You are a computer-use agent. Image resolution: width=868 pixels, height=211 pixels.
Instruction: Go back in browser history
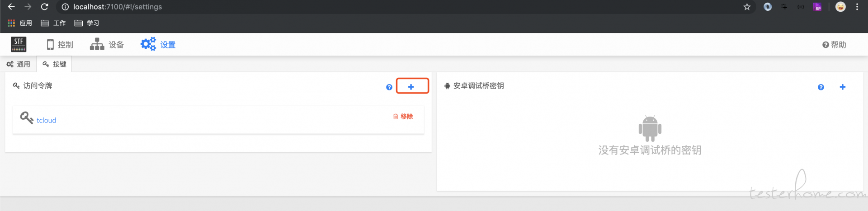[11, 7]
